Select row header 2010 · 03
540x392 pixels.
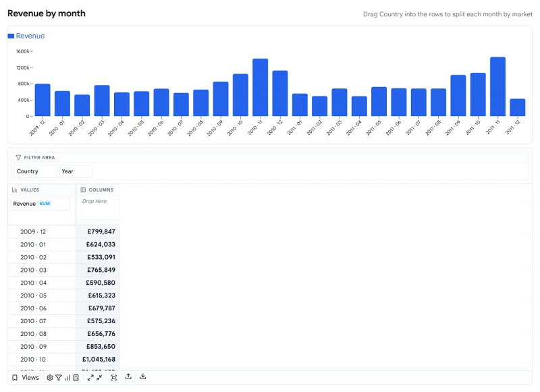click(x=42, y=270)
